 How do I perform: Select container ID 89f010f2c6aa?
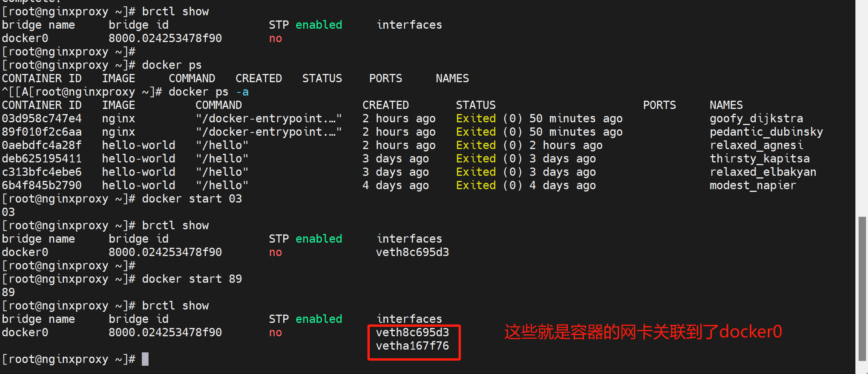tap(42, 132)
